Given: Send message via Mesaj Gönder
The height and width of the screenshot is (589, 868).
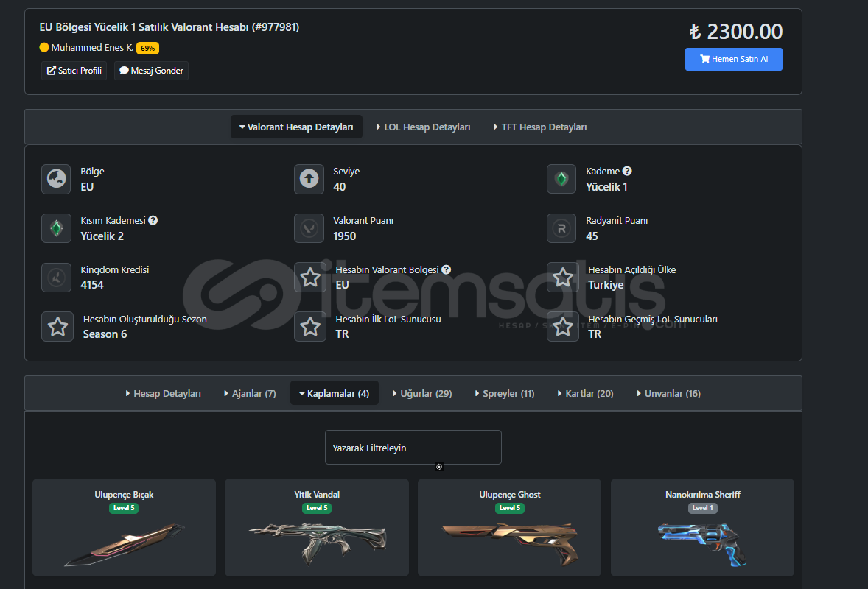Looking at the screenshot, I should 151,71.
